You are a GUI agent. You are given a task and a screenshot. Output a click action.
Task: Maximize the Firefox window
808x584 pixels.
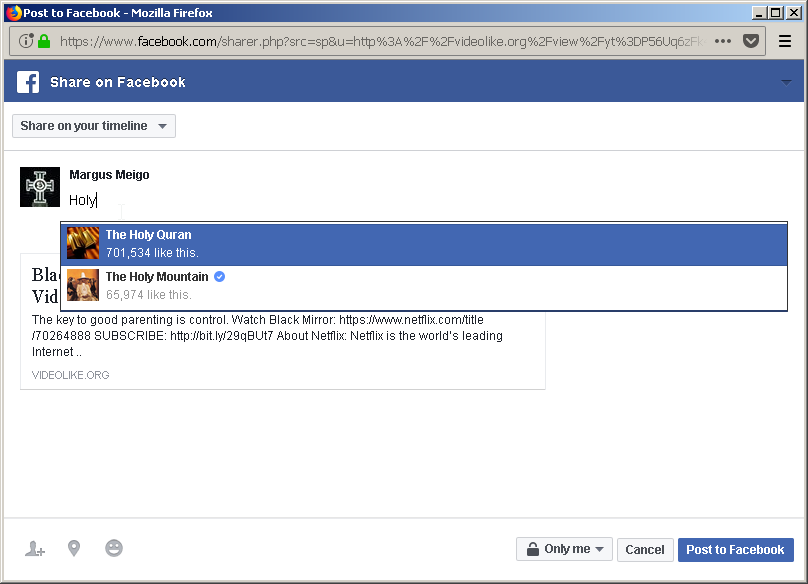776,13
